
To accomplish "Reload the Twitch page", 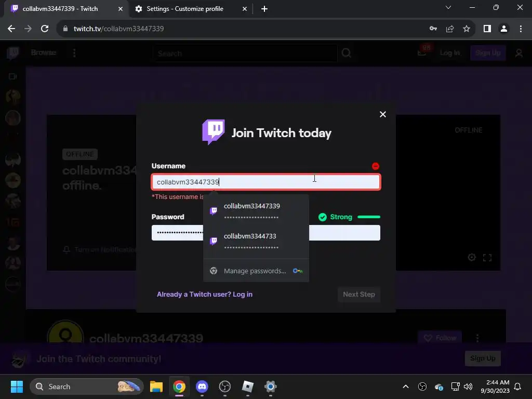I will pos(45,29).
